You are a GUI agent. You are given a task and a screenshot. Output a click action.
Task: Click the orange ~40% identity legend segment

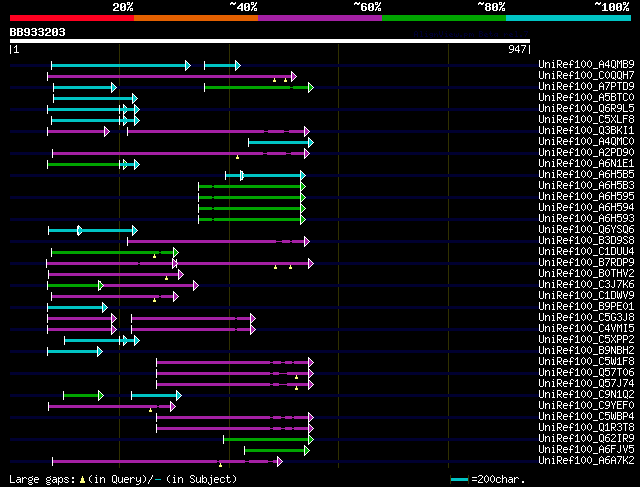pyautogui.click(x=196, y=18)
